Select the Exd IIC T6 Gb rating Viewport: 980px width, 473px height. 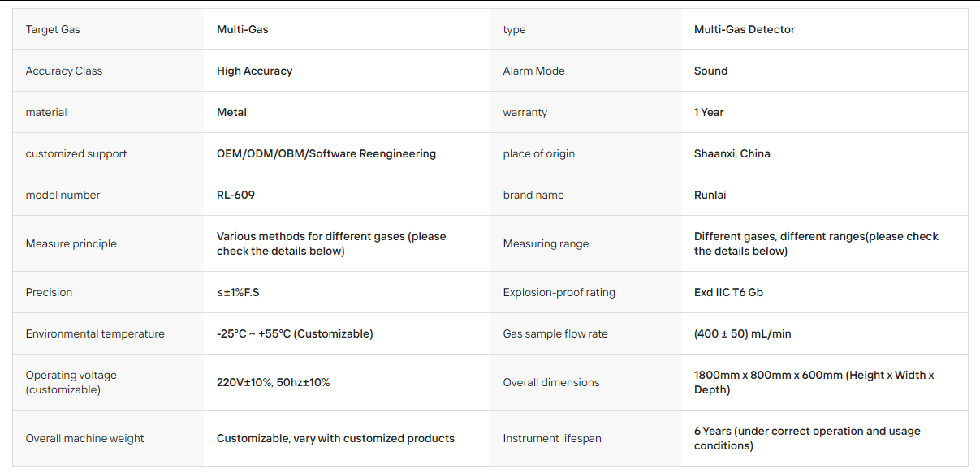(728, 292)
